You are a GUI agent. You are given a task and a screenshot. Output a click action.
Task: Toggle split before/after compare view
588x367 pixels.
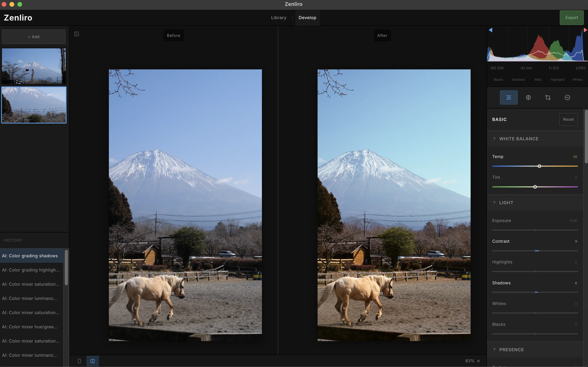coord(93,361)
